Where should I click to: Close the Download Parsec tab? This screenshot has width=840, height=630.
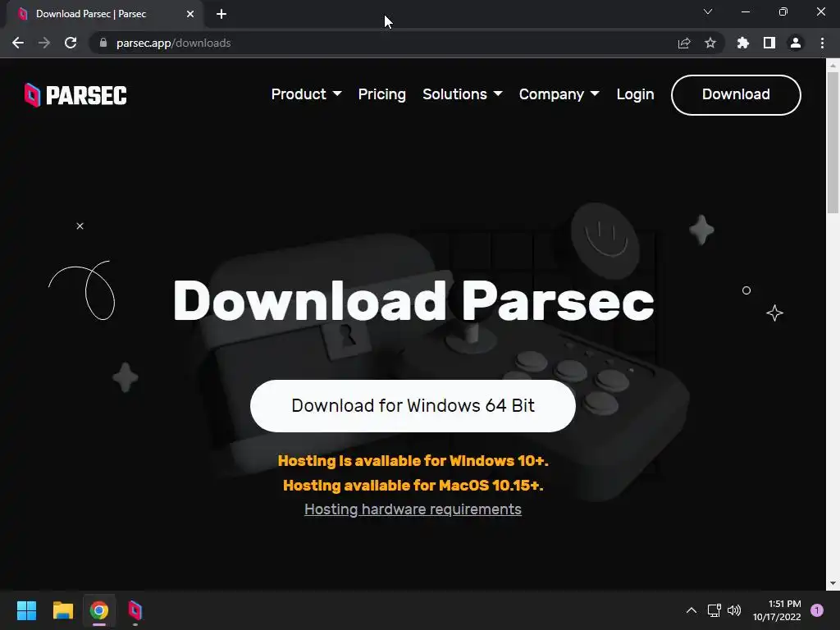[190, 14]
